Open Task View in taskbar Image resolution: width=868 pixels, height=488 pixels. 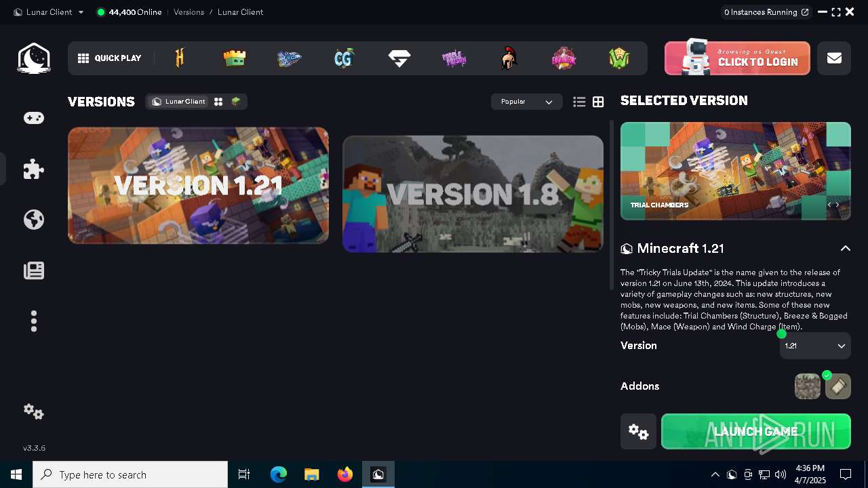click(x=244, y=474)
